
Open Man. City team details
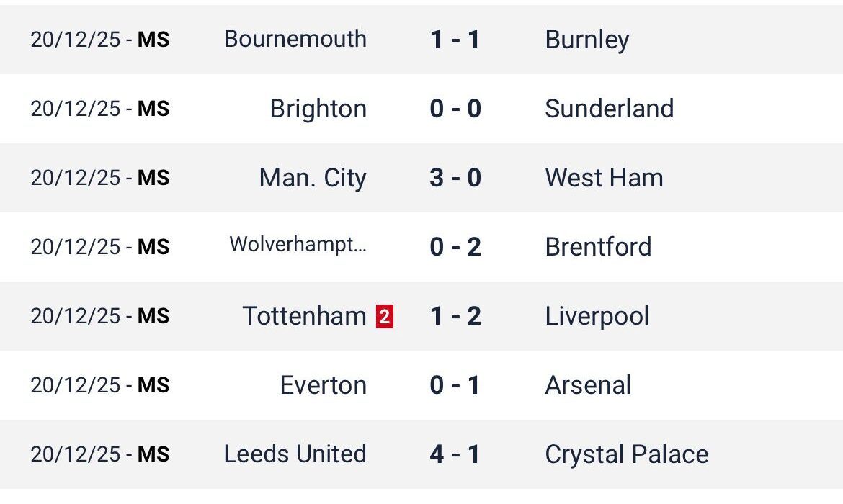(x=313, y=178)
